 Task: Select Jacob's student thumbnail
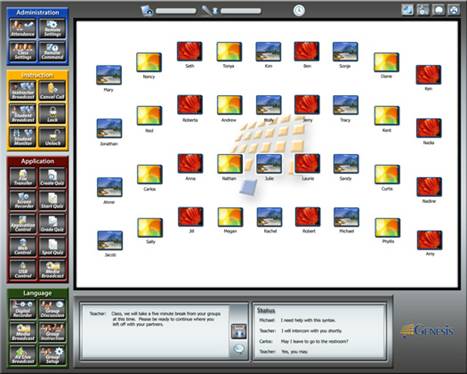[x=110, y=240]
